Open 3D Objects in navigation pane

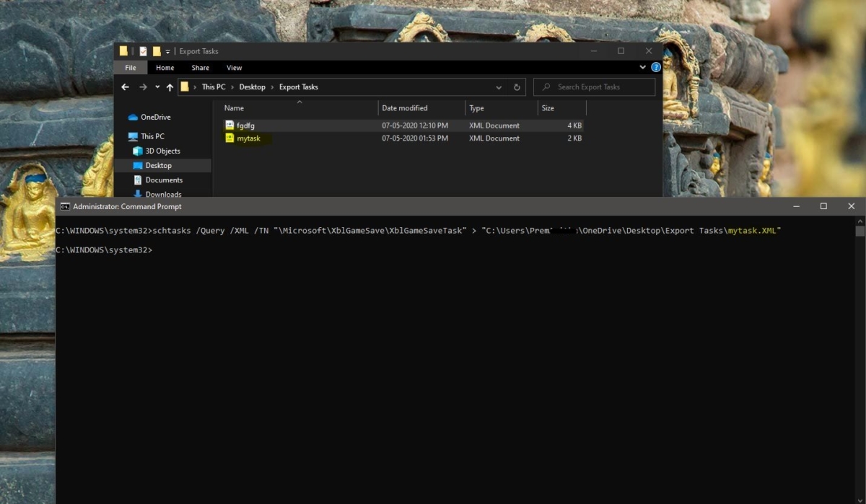point(162,151)
